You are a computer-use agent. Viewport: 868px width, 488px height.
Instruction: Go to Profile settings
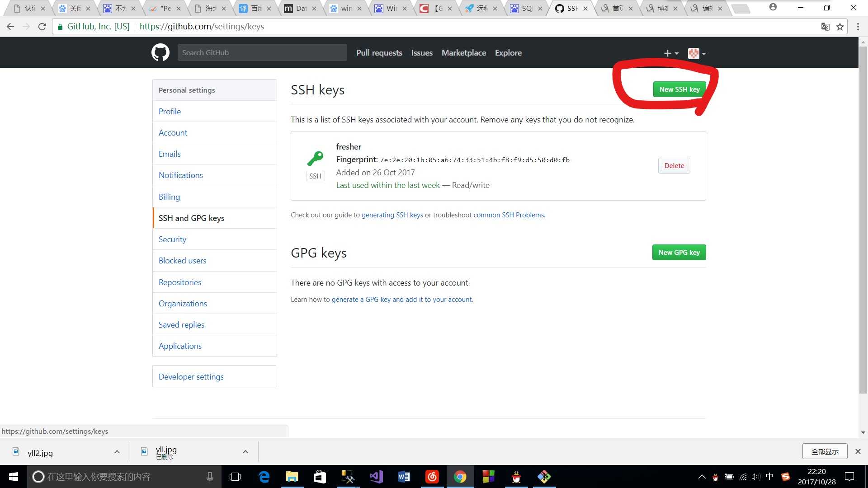(x=215, y=112)
